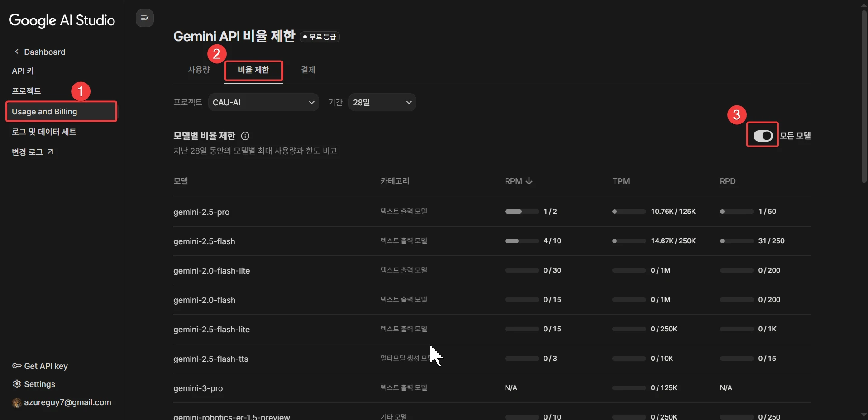Go to API 키 page
Image resolution: width=868 pixels, height=420 pixels.
23,71
